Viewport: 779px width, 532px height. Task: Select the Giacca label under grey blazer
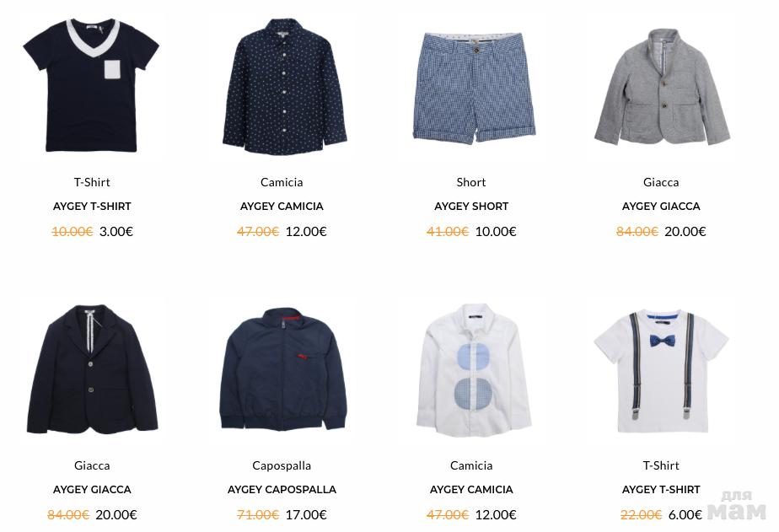pos(661,182)
